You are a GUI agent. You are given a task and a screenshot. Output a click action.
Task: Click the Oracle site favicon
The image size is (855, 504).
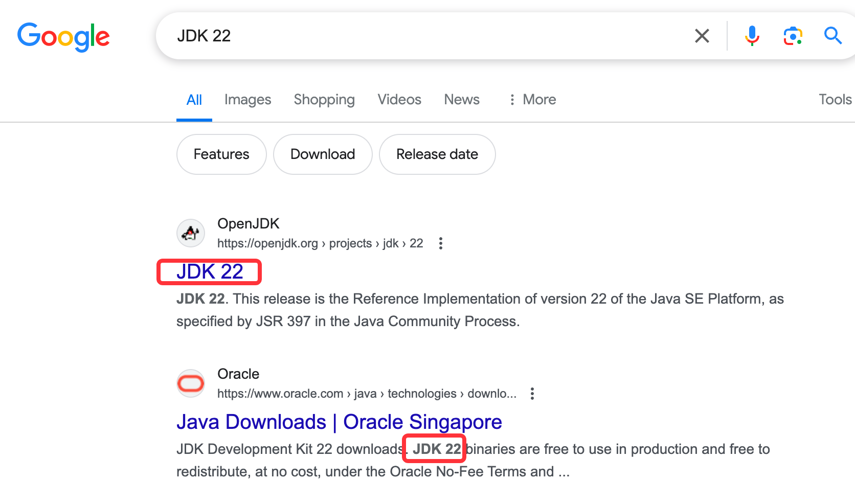(x=191, y=383)
